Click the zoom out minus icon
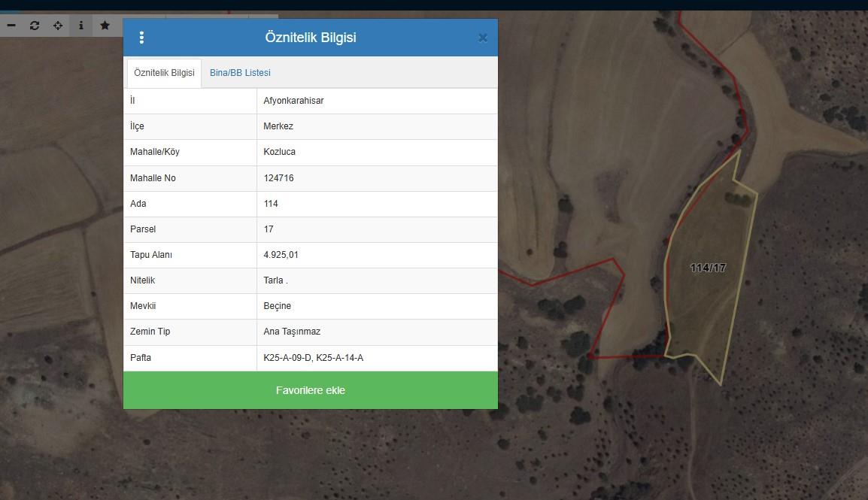 pyautogui.click(x=11, y=26)
